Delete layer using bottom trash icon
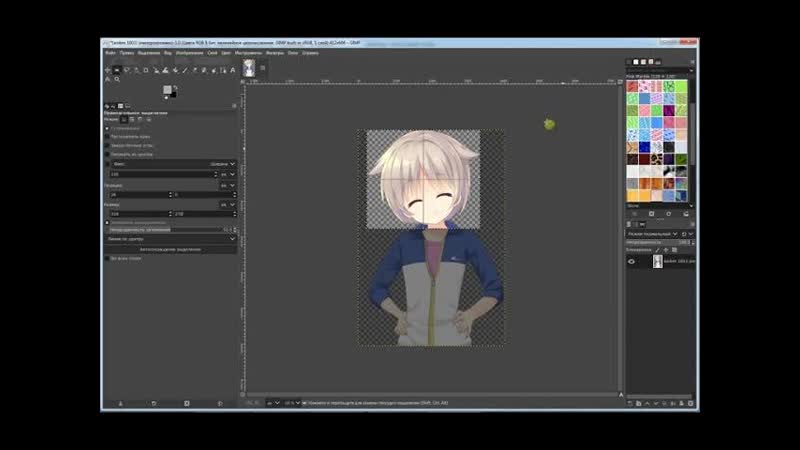 tap(690, 403)
